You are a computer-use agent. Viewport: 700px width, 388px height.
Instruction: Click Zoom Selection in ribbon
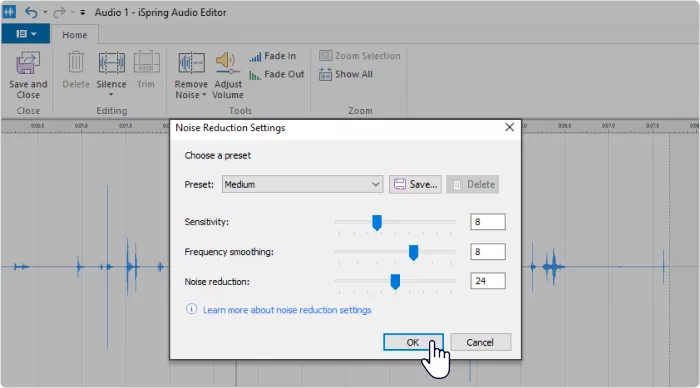coord(360,56)
